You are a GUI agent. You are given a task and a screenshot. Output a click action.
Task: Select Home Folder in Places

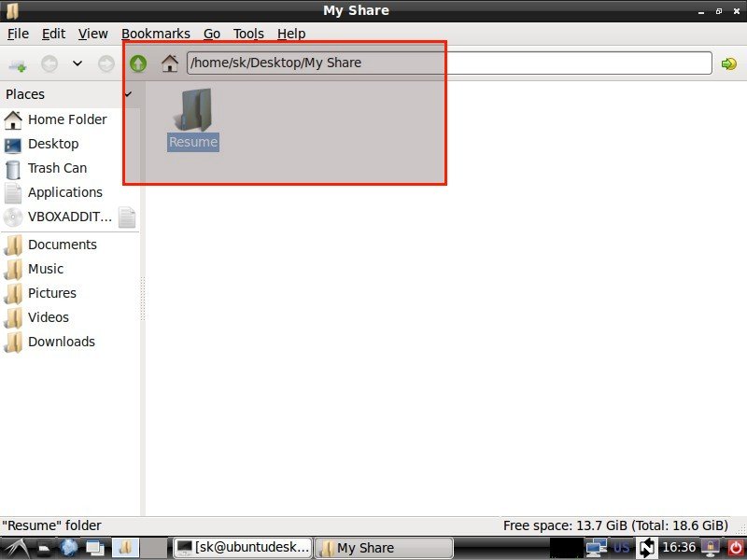click(70, 119)
